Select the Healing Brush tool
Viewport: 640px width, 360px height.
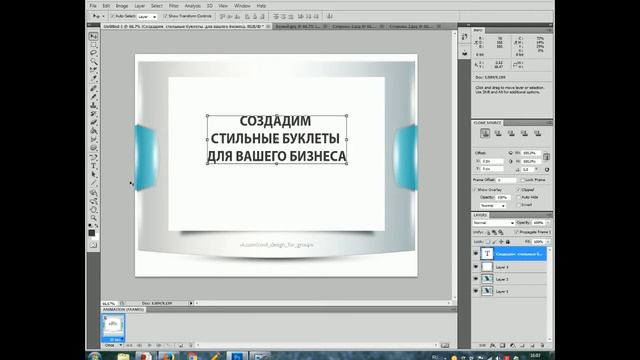pyautogui.click(x=93, y=88)
